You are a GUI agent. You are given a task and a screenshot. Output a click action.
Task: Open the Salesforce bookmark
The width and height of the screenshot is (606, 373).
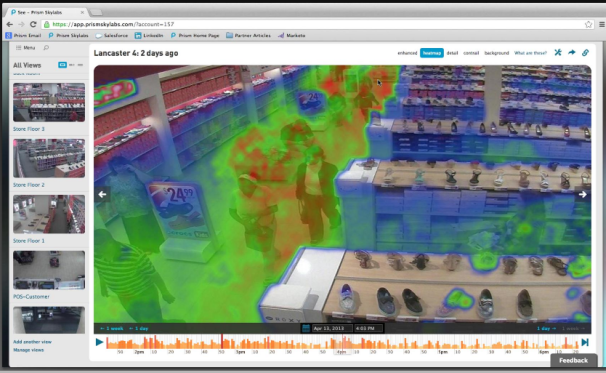[112, 36]
